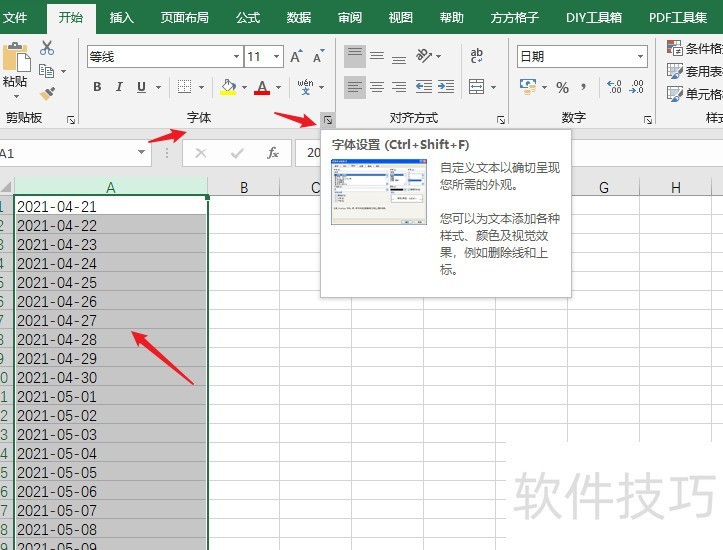The height and width of the screenshot is (550, 723).
Task: Expand copy options arrow
Action: (x=64, y=71)
